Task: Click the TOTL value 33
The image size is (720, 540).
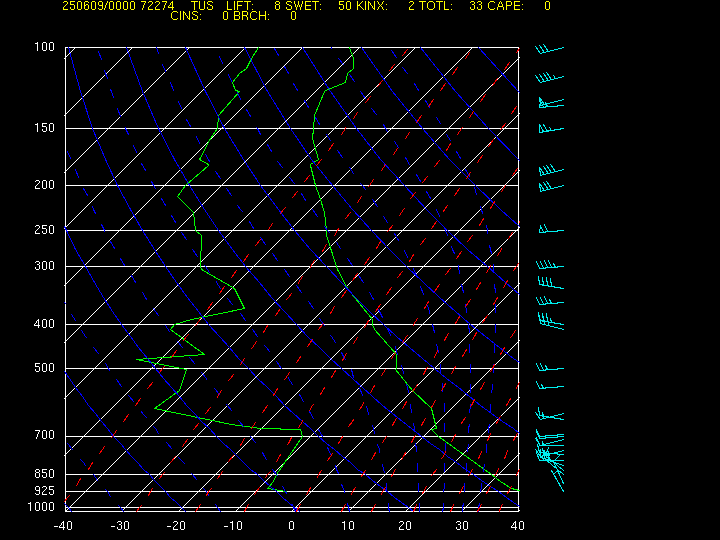Action: click(x=476, y=6)
